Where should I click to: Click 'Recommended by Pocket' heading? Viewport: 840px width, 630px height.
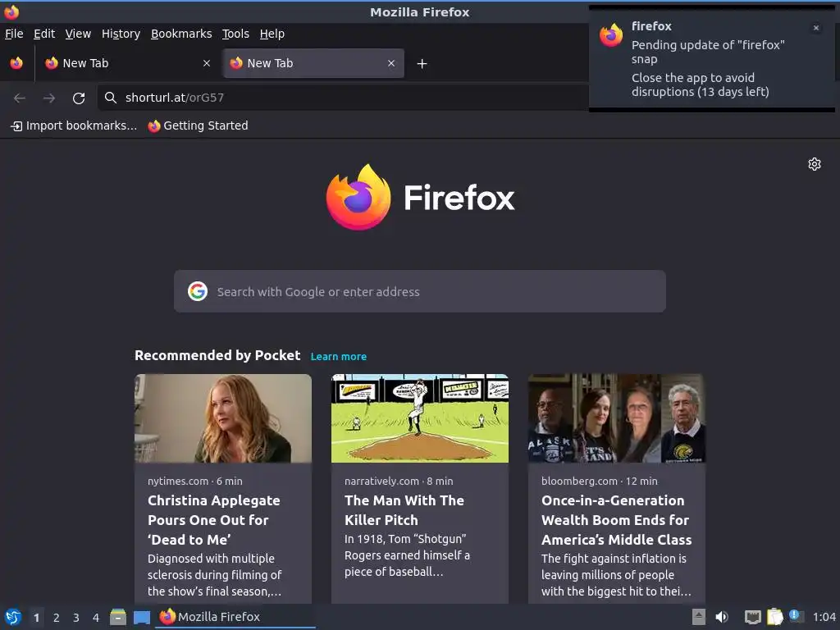click(217, 356)
